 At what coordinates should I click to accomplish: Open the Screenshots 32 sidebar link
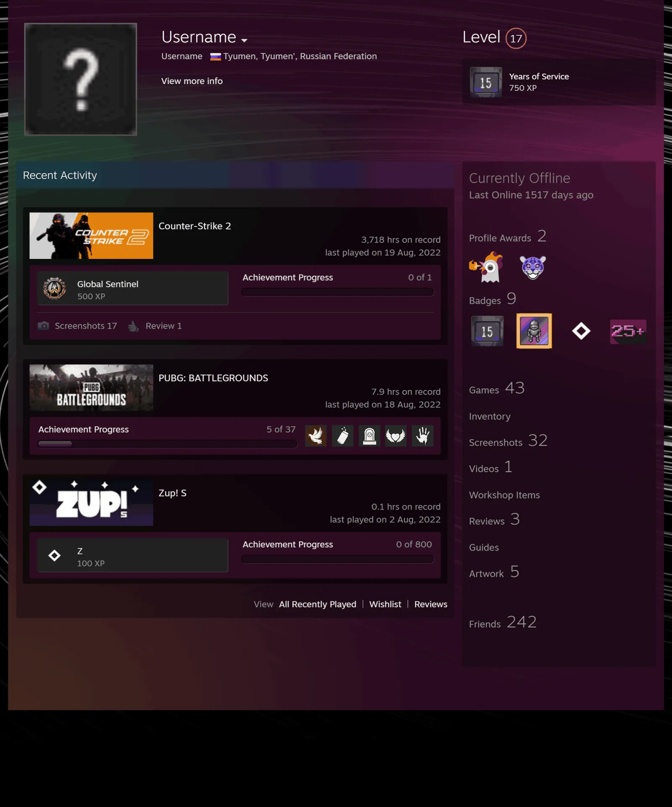coord(508,441)
